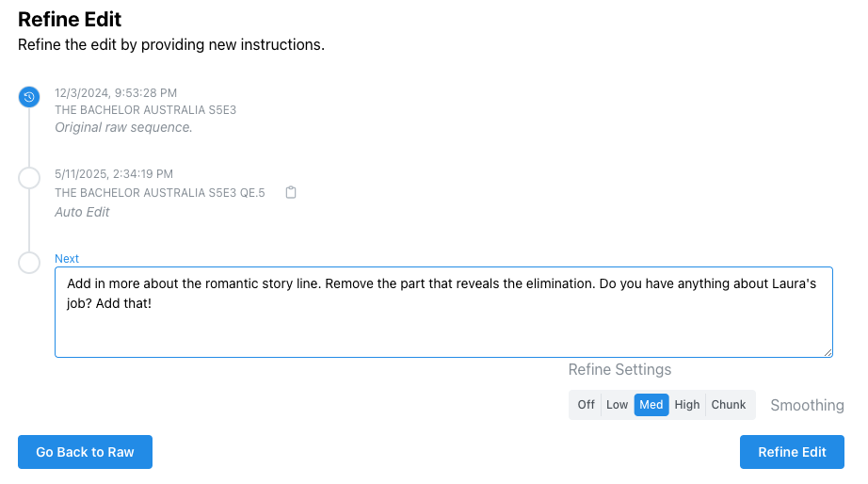This screenshot has width=868, height=484.
Task: Select the Med smoothing option
Action: tap(651, 405)
